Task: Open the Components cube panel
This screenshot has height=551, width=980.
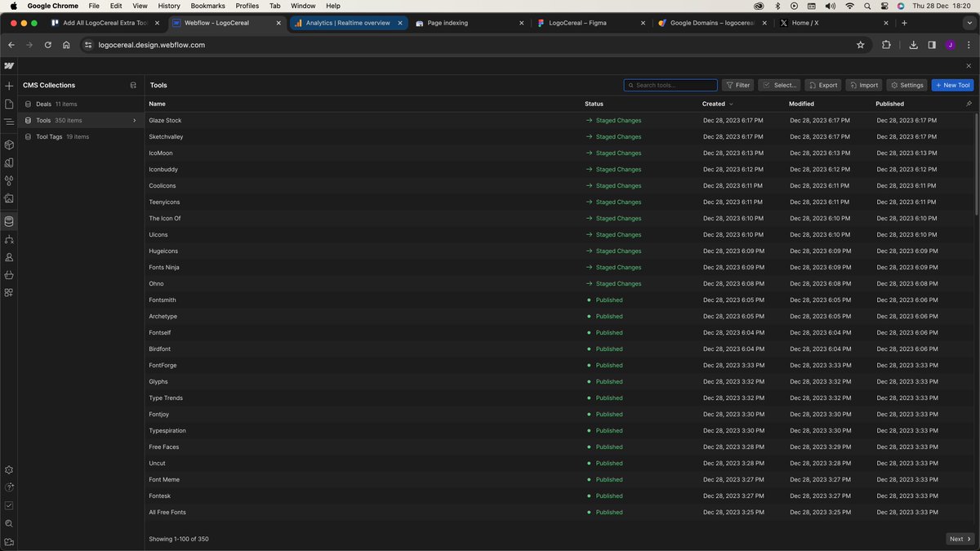Action: pyautogui.click(x=9, y=144)
